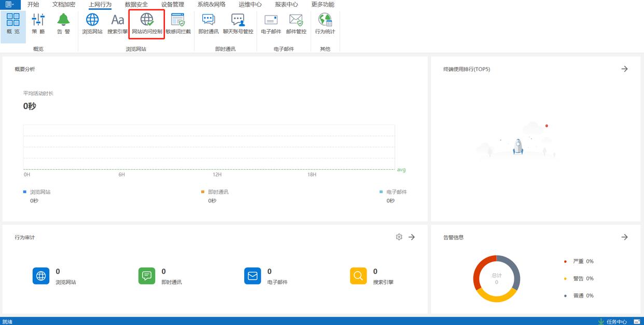The width and height of the screenshot is (644, 325).
Task: Click the red 严重 legend swatch
Action: [565, 262]
